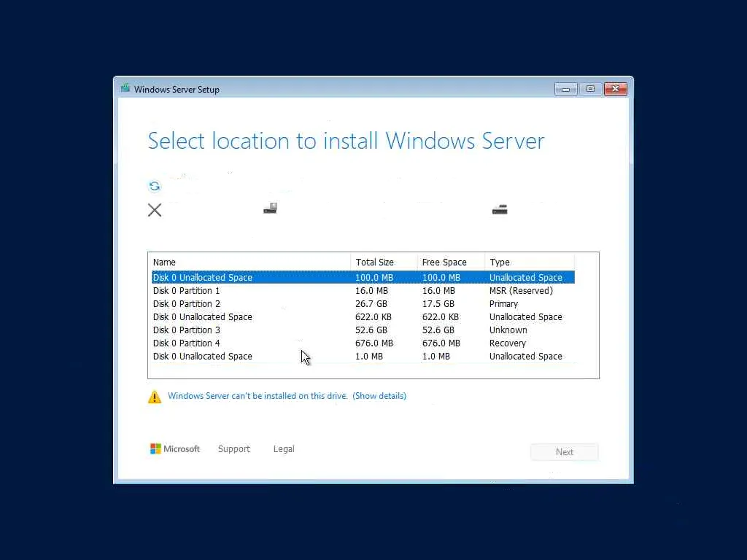This screenshot has width=747, height=560.
Task: Click the Type column header
Action: tap(530, 262)
